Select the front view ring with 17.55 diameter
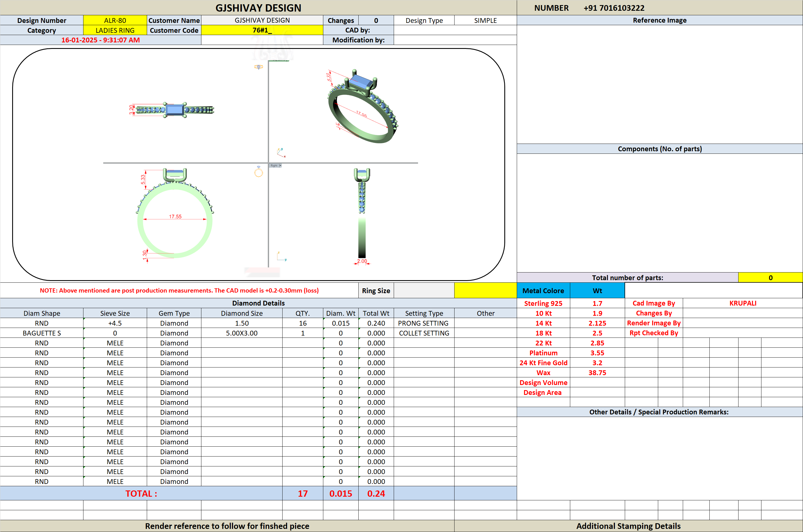The width and height of the screenshot is (803, 532). [x=175, y=215]
